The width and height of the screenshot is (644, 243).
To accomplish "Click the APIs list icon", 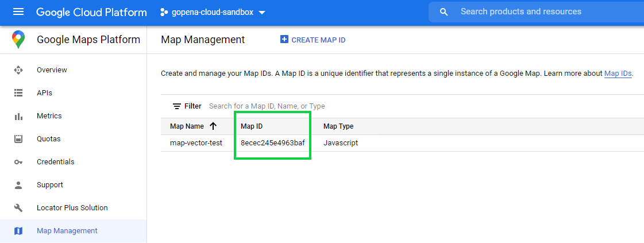I will click(x=18, y=93).
